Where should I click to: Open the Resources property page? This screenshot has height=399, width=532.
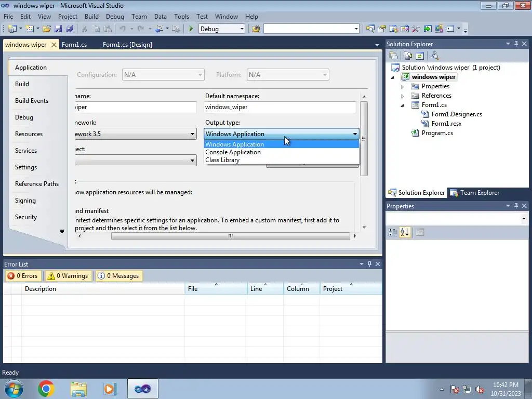tap(29, 134)
